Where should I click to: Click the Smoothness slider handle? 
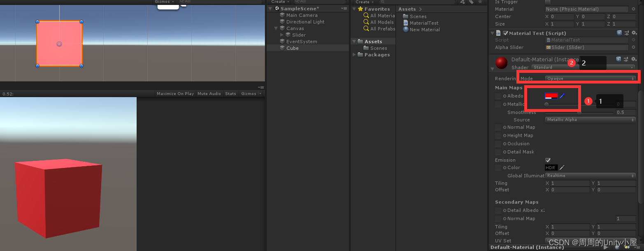579,112
